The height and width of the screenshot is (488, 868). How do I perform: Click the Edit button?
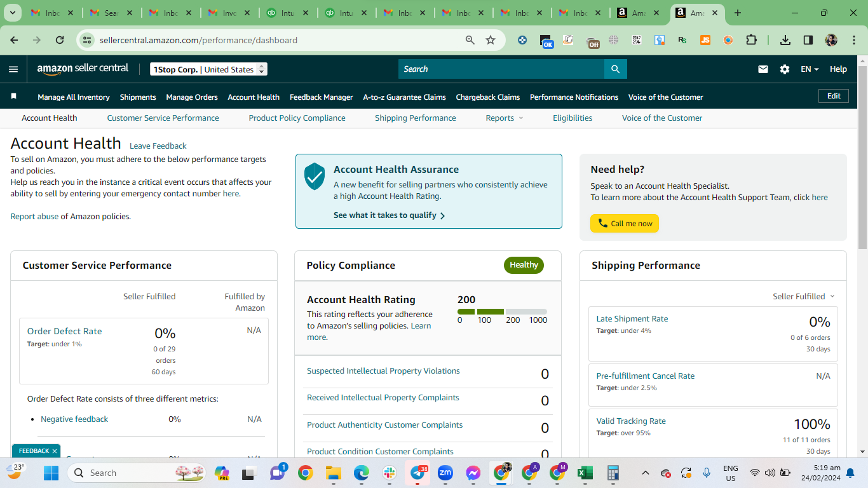834,96
